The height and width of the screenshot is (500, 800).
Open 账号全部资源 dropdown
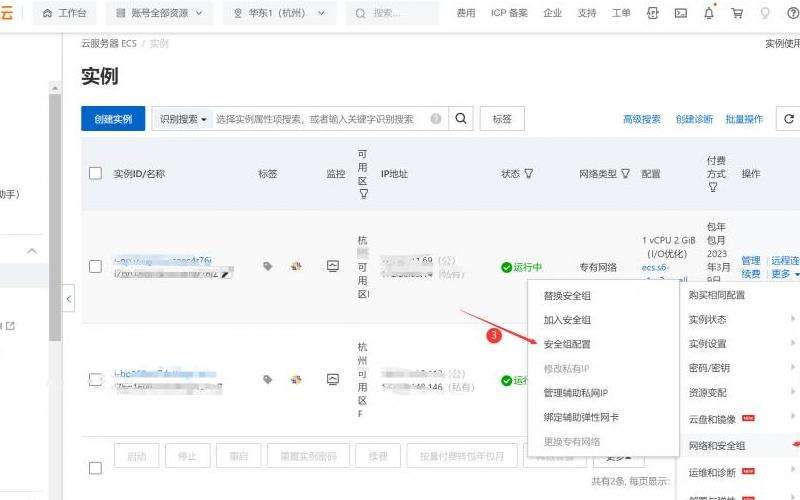[159, 13]
